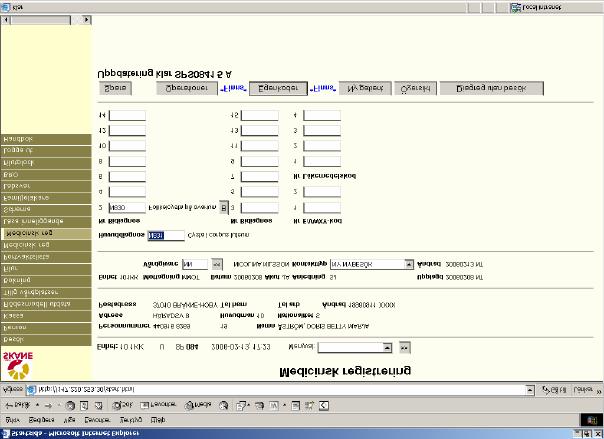604x439 pixels.
Task: Select Person in the sidebar
Action: [46, 328]
